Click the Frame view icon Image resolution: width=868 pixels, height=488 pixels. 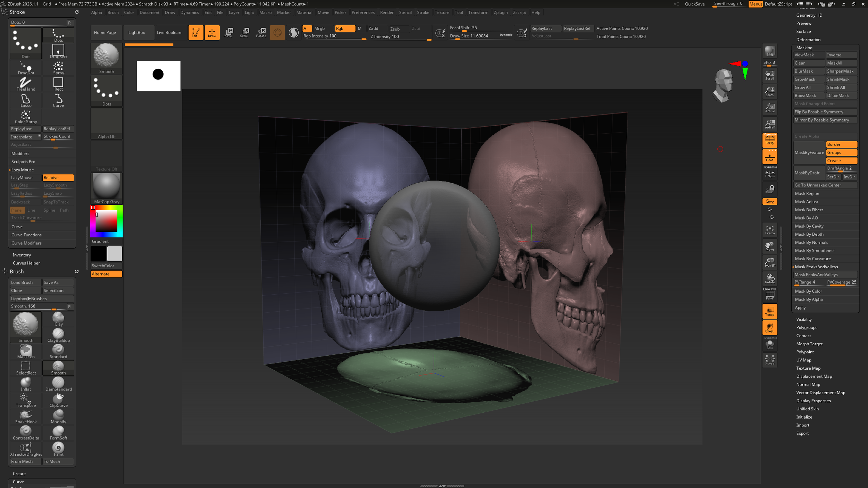[769, 230]
